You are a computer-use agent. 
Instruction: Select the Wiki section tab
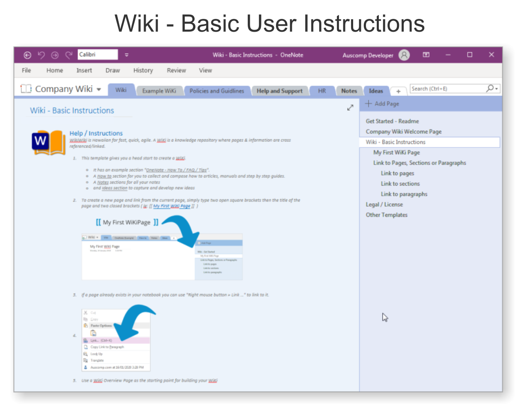(121, 90)
